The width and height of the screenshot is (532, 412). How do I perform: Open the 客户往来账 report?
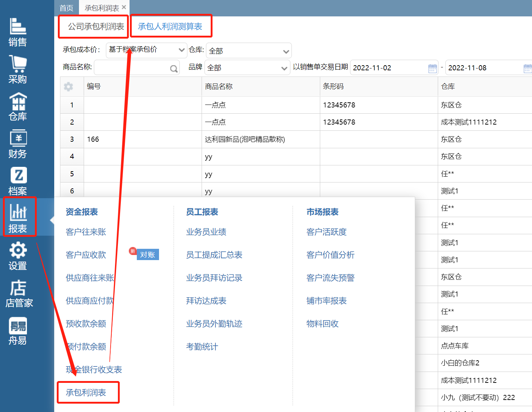point(86,232)
